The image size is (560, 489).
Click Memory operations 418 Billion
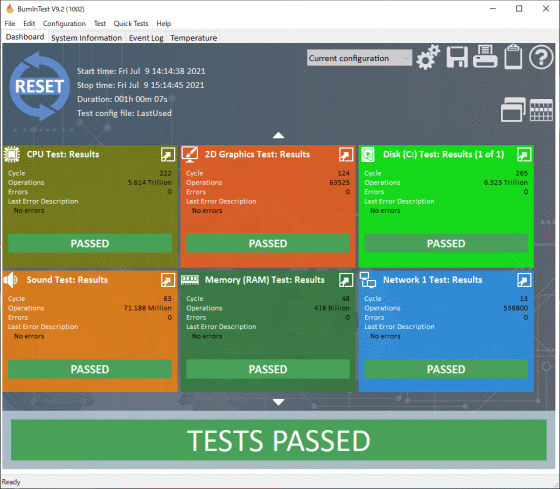point(332,308)
